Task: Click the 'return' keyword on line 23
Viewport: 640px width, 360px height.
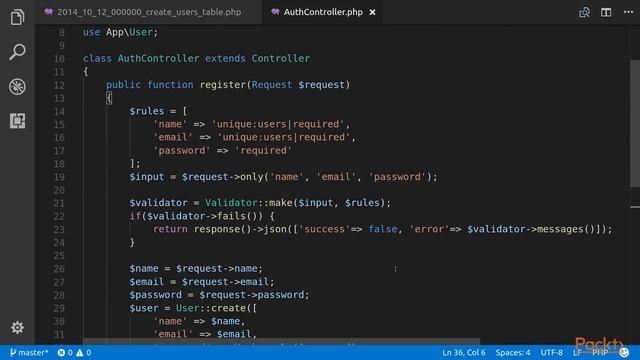Action: coord(170,229)
